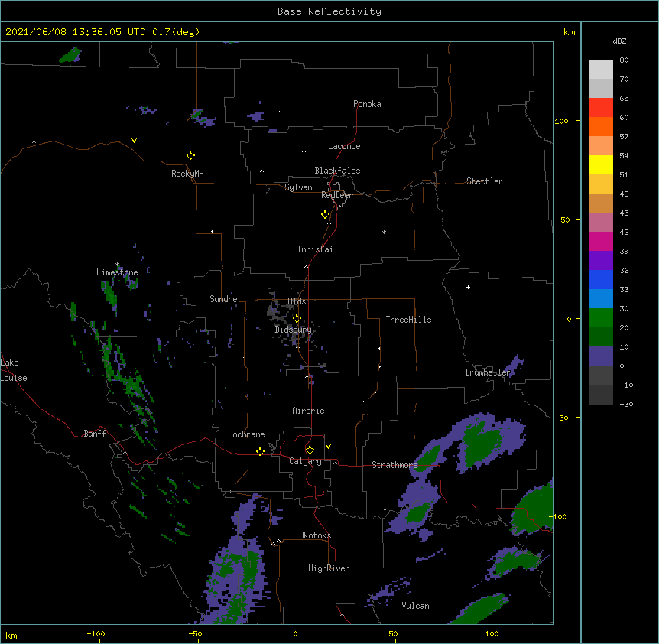Image resolution: width=659 pixels, height=644 pixels.
Task: Click the white plus marker north of Drumheller
Action: click(x=468, y=287)
